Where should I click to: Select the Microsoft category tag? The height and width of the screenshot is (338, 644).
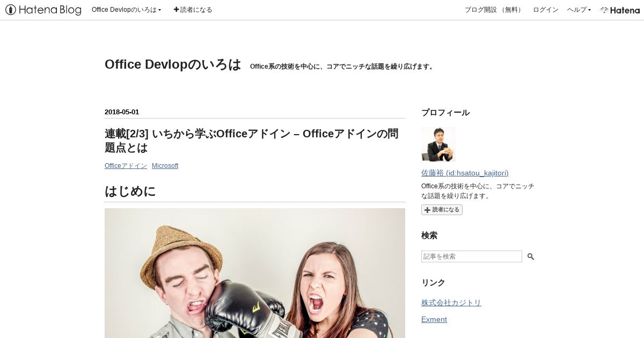click(x=165, y=166)
